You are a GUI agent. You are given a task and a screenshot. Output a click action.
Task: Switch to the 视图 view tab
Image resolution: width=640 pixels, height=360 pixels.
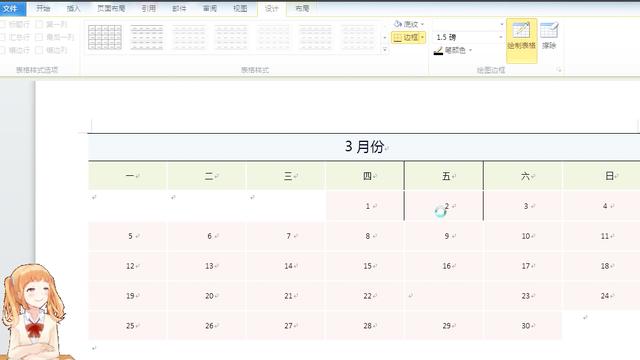coord(240,8)
